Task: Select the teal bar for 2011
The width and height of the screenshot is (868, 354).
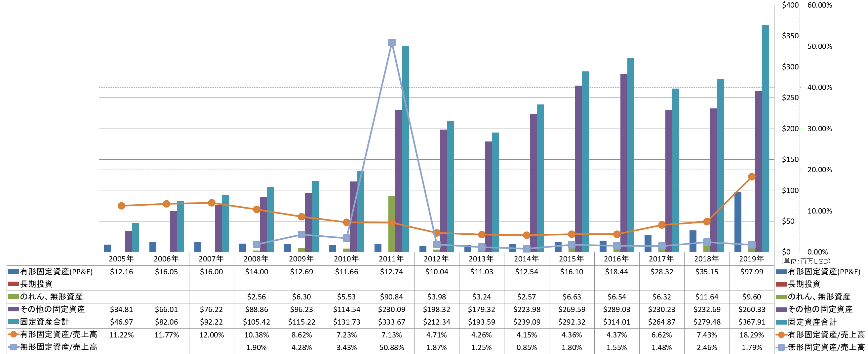Action: click(405, 149)
